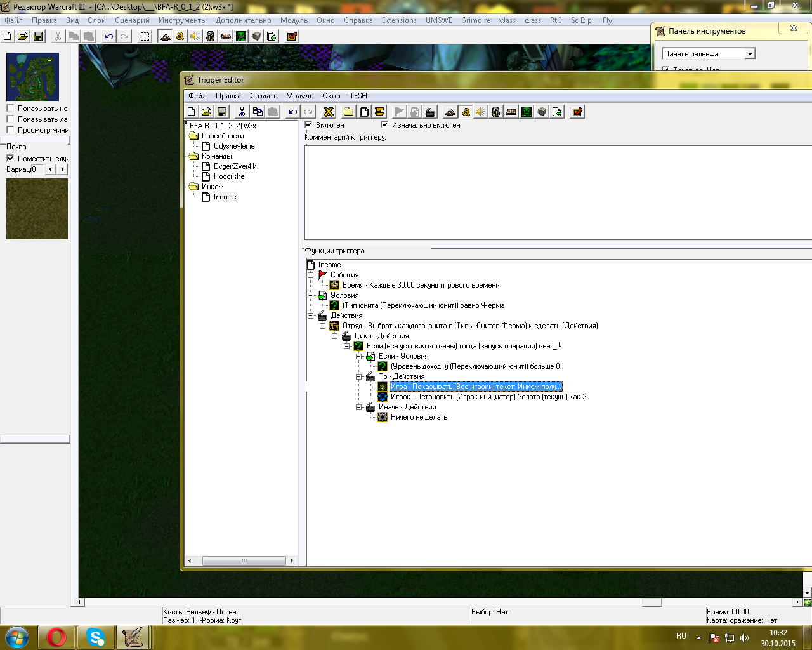Collapse the Цикл - Действия node
Screen dimensions: 812x650
click(335, 336)
